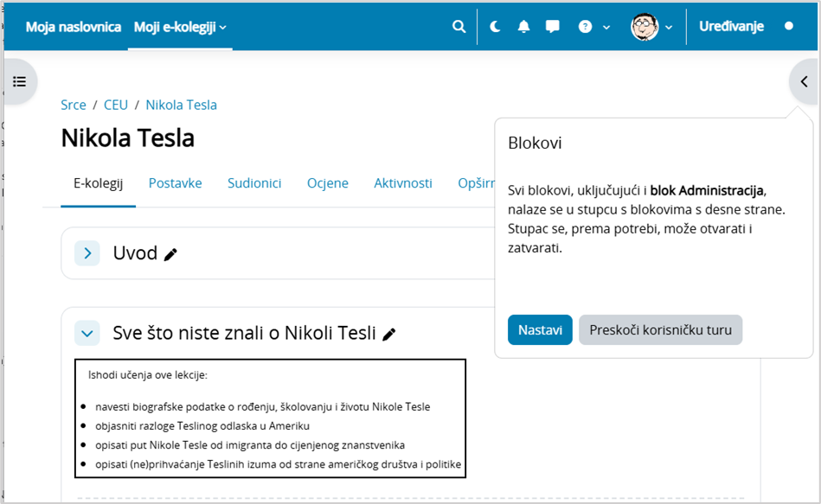Click pencil icon next to Uvod
The image size is (821, 504).
tap(170, 254)
